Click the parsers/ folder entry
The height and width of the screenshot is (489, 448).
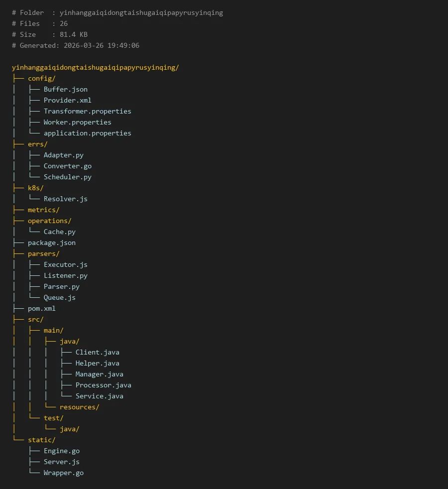(43, 253)
